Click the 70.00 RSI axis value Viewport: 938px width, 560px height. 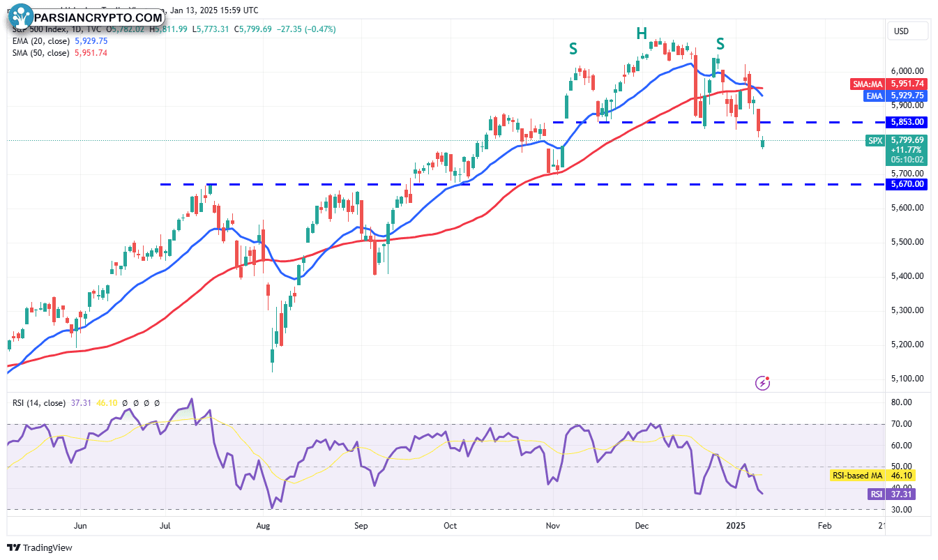(902, 424)
